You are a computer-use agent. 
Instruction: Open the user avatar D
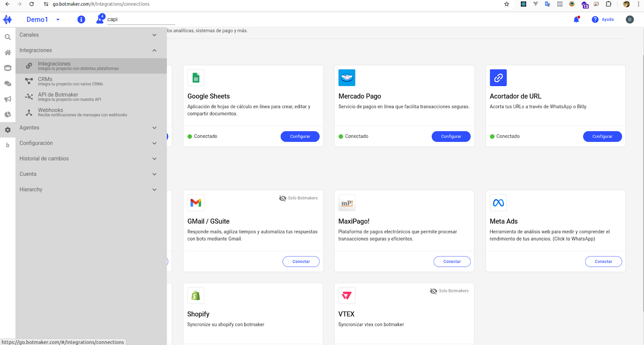click(x=630, y=19)
